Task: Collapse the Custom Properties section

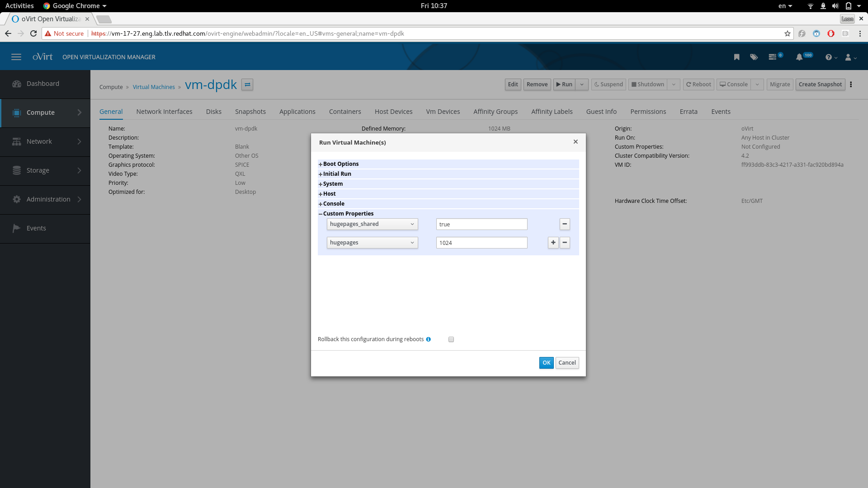Action: click(348, 214)
